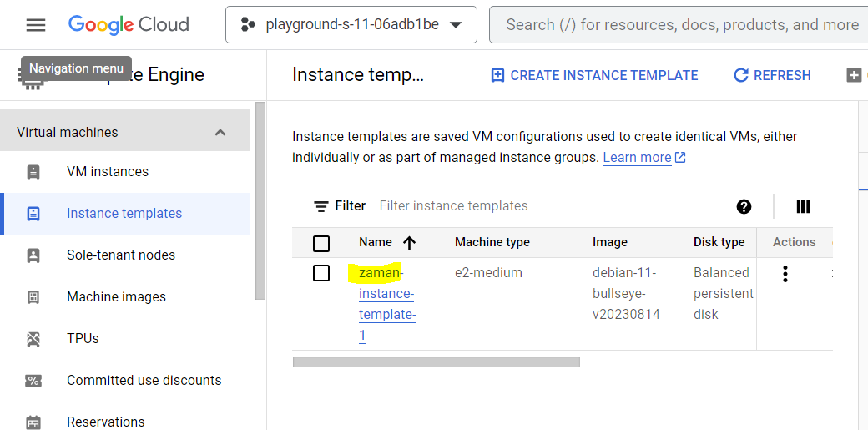Click the VM instances sidebar icon
The height and width of the screenshot is (430, 868).
[33, 172]
